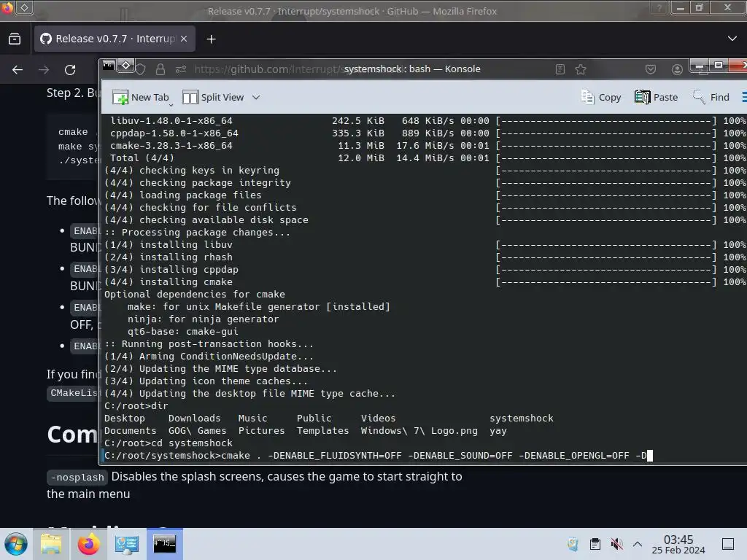Viewport: 747px width, 560px height.
Task: Click the 'cppdap-1.58.0-1-x86_64' line
Action: pyautogui.click(x=174, y=133)
